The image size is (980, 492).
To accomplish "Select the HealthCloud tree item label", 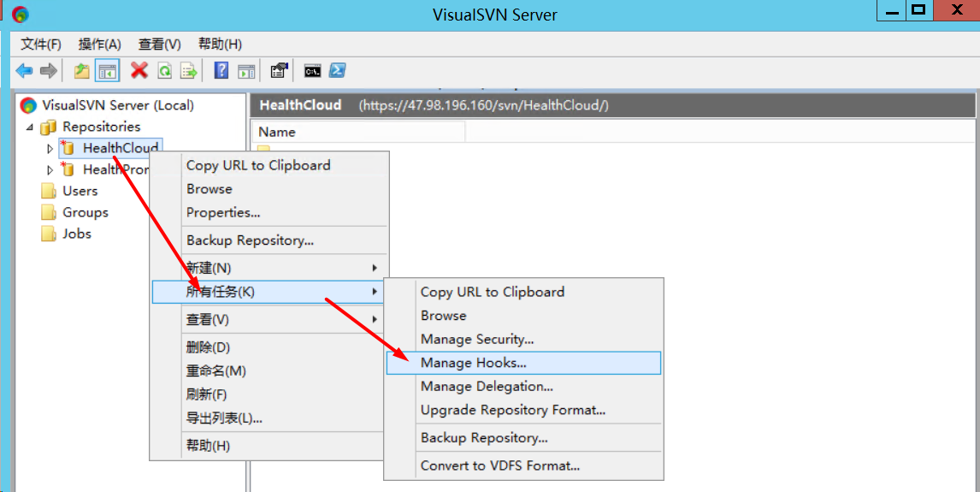I will (x=120, y=148).
